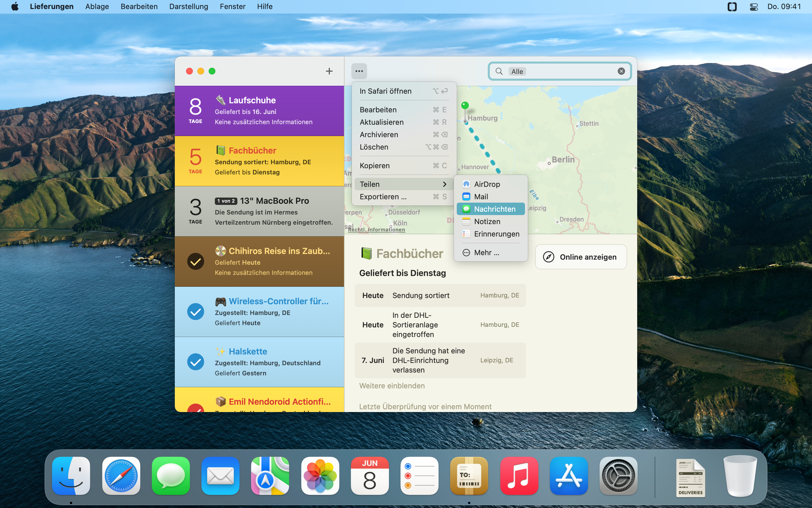812x508 pixels.
Task: Open Messages app in the Dock
Action: coord(171,476)
